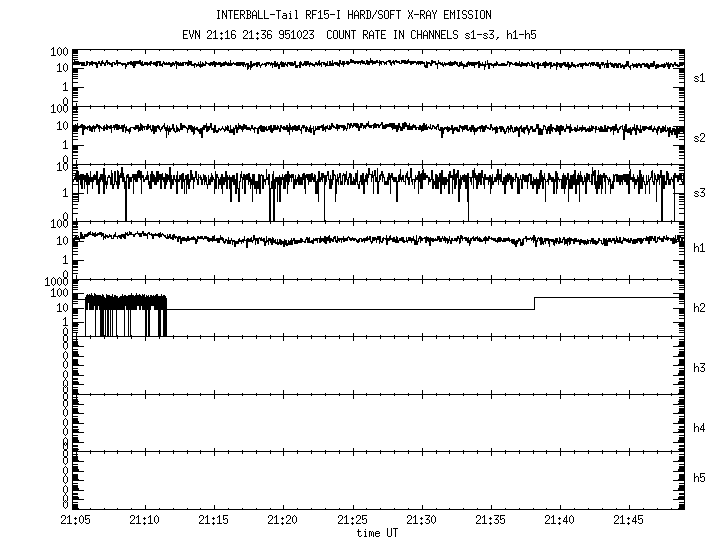Viewport: 720px width, 550px height.
Task: Click the s3 channel label
Action: pyautogui.click(x=700, y=193)
